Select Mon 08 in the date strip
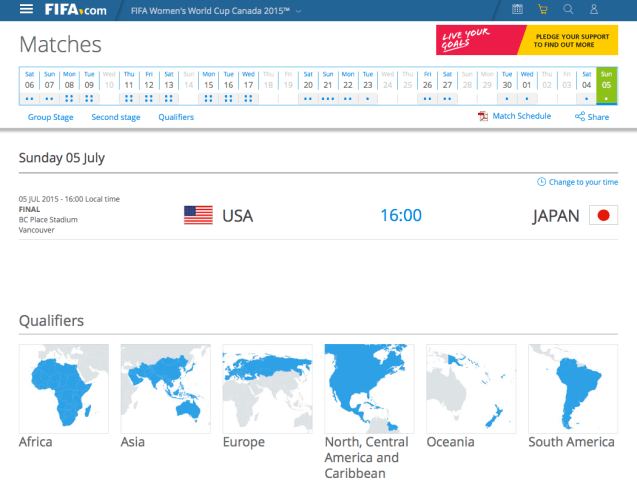This screenshot has width=637, height=484. coord(69,86)
